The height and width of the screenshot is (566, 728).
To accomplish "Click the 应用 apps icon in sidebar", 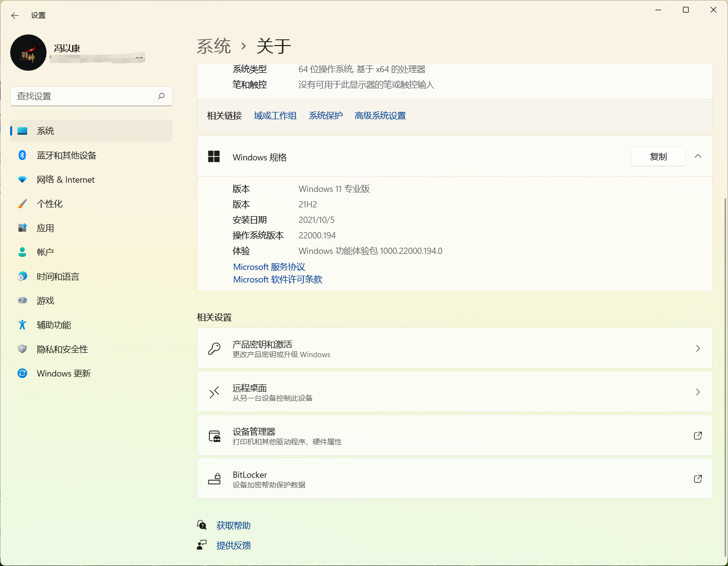I will pos(22,228).
